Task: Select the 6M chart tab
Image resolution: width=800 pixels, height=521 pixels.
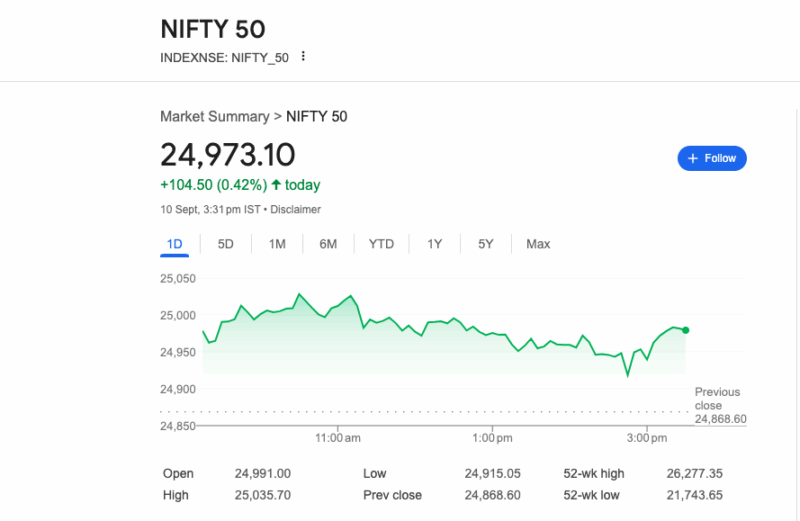Action: [x=328, y=244]
